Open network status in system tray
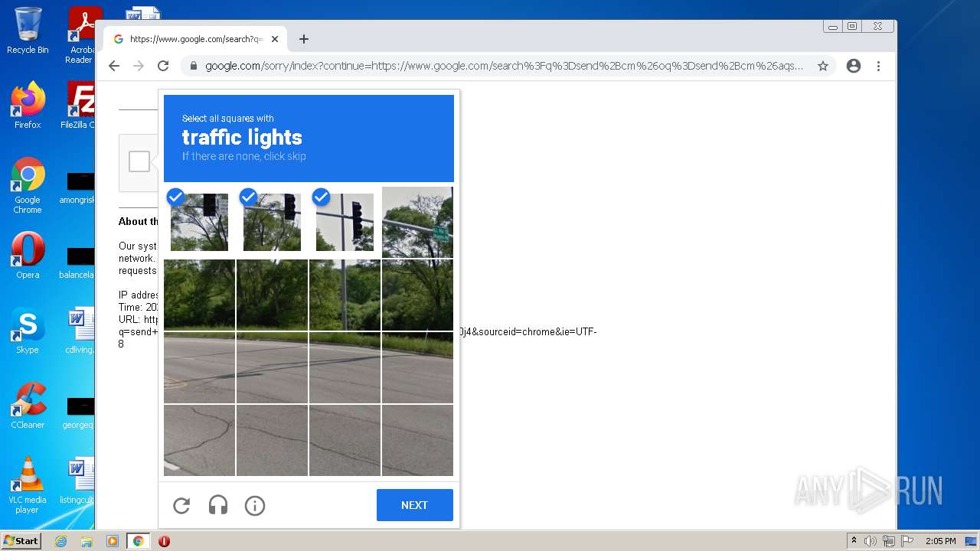Image resolution: width=980 pixels, height=551 pixels. [888, 541]
